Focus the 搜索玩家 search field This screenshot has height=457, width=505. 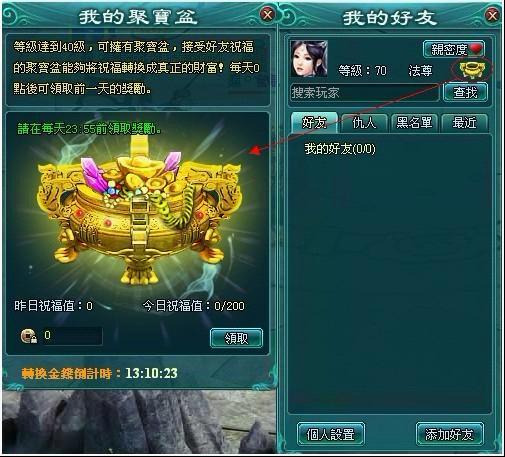[365, 92]
